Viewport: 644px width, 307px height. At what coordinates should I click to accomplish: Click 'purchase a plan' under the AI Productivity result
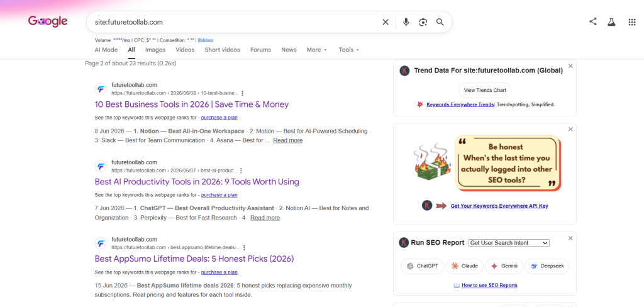tap(219, 195)
